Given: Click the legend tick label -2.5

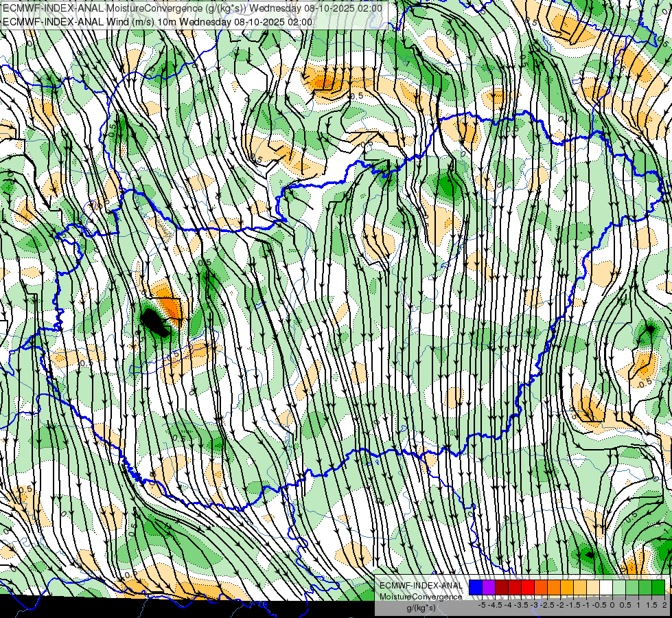Looking at the screenshot, I should pyautogui.click(x=547, y=605).
